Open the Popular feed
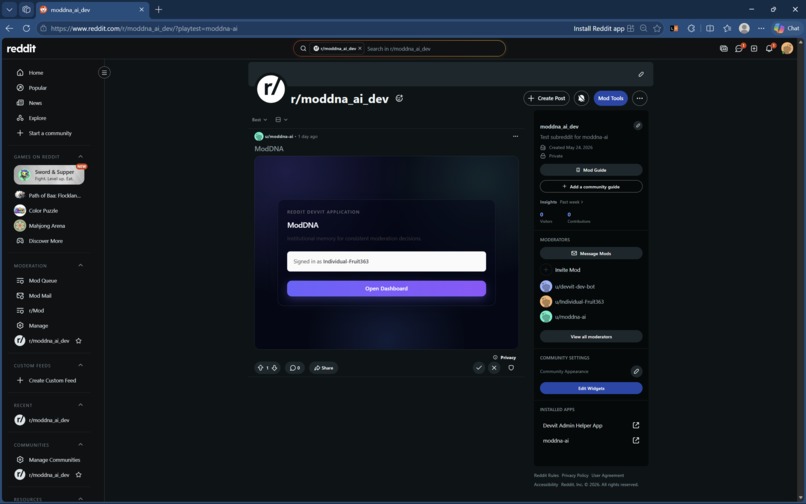This screenshot has height=504, width=806. point(38,88)
